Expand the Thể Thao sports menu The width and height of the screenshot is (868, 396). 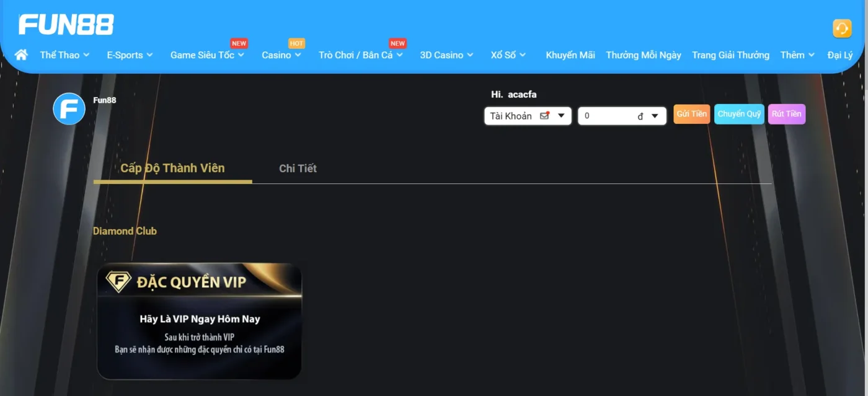64,55
